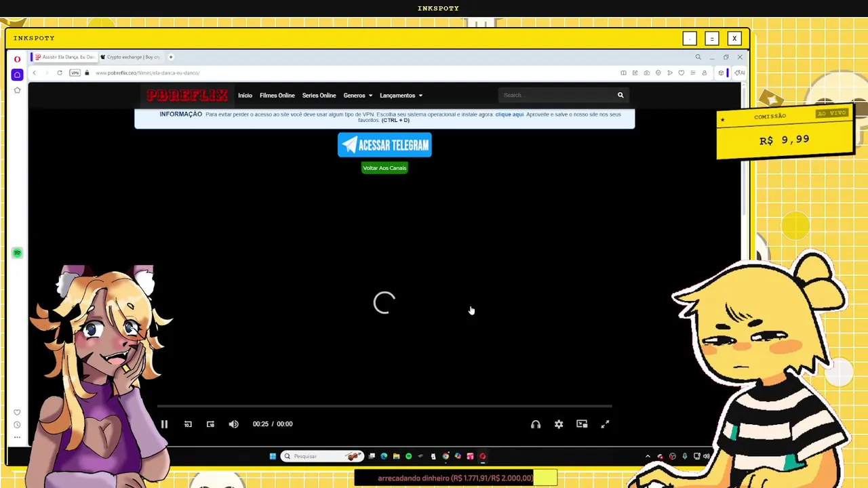This screenshot has width=868, height=488.
Task: Open history clock icon in Opera sidebar
Action: coord(17,425)
